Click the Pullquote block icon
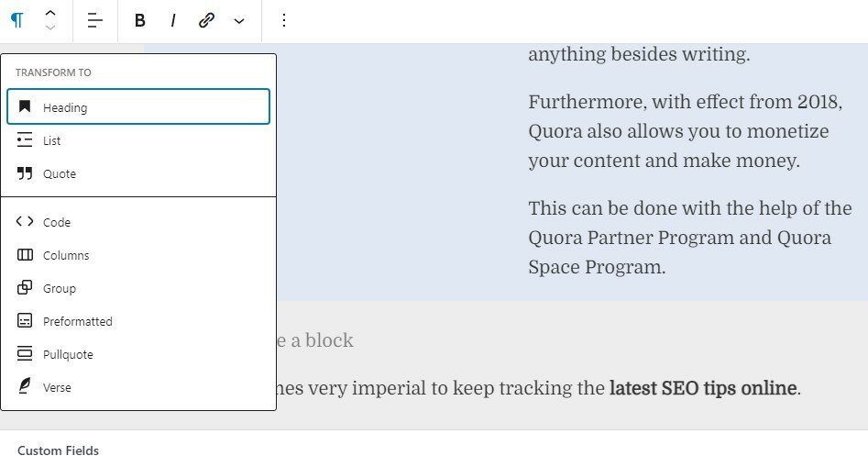This screenshot has height=467, width=868. pyautogui.click(x=25, y=353)
